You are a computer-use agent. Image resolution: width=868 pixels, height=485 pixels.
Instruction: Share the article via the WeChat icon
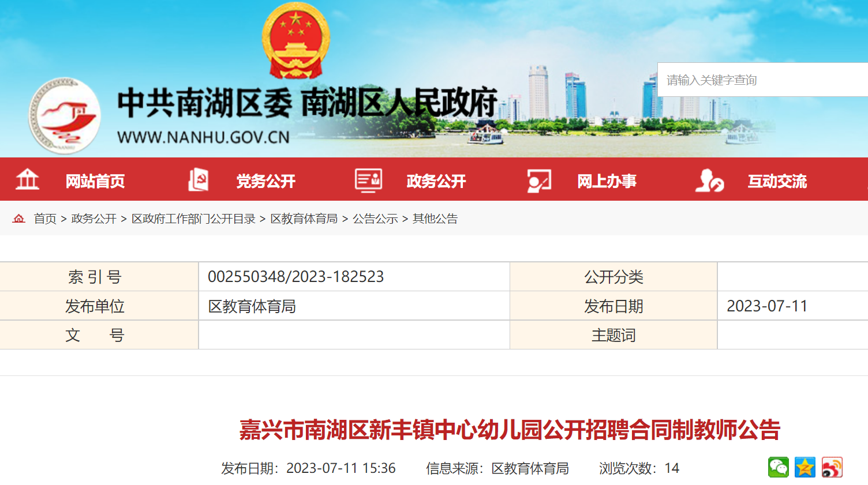(778, 467)
